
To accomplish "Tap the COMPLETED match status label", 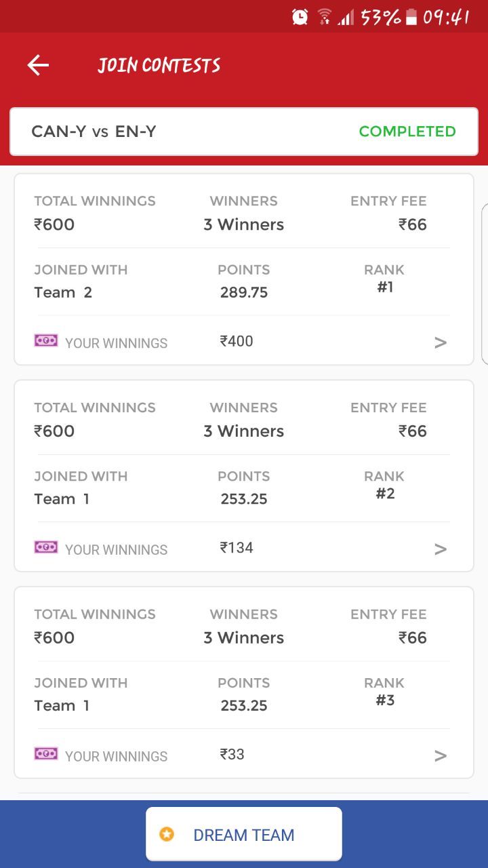I will click(x=407, y=132).
